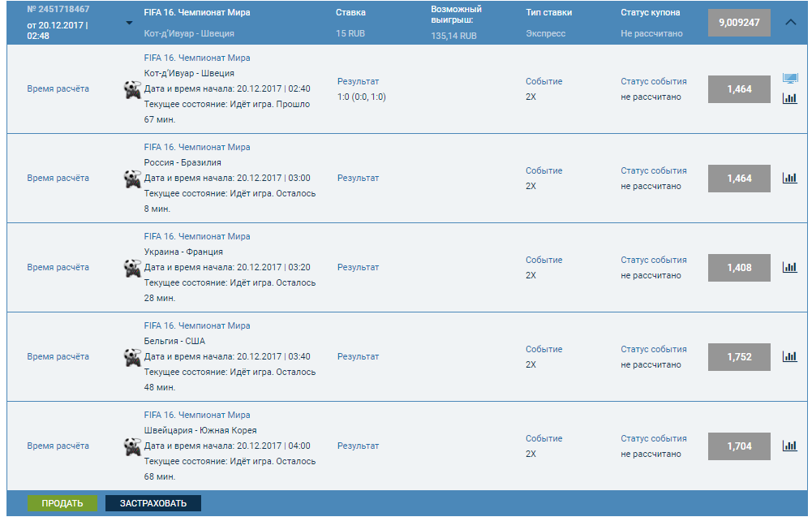Click the ПРОДАТЬ button
Viewport: 812px width, 517px height.
click(62, 503)
